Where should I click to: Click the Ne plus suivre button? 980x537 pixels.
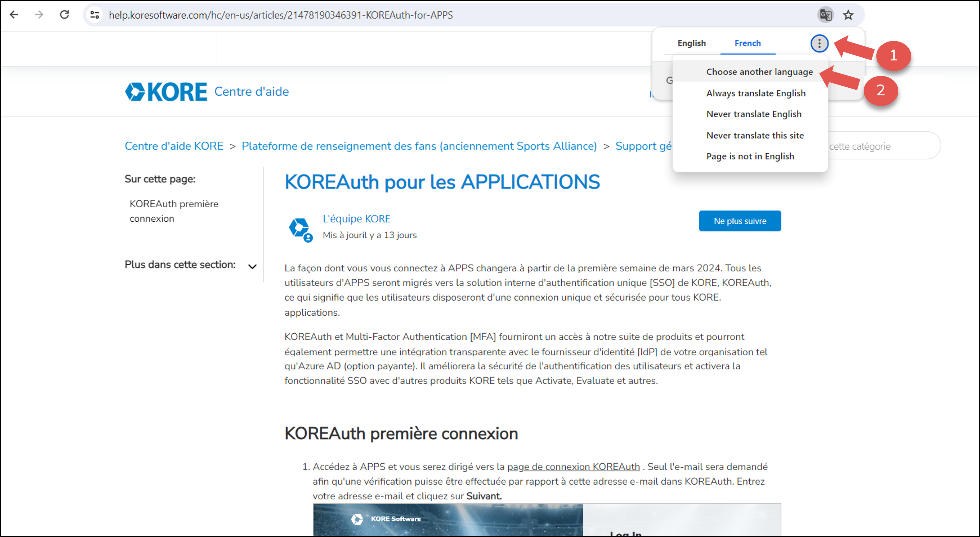(x=740, y=221)
